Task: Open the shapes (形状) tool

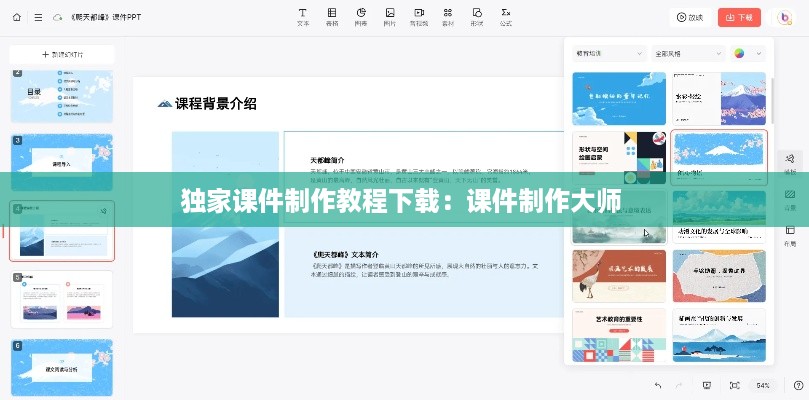Action: click(x=477, y=17)
